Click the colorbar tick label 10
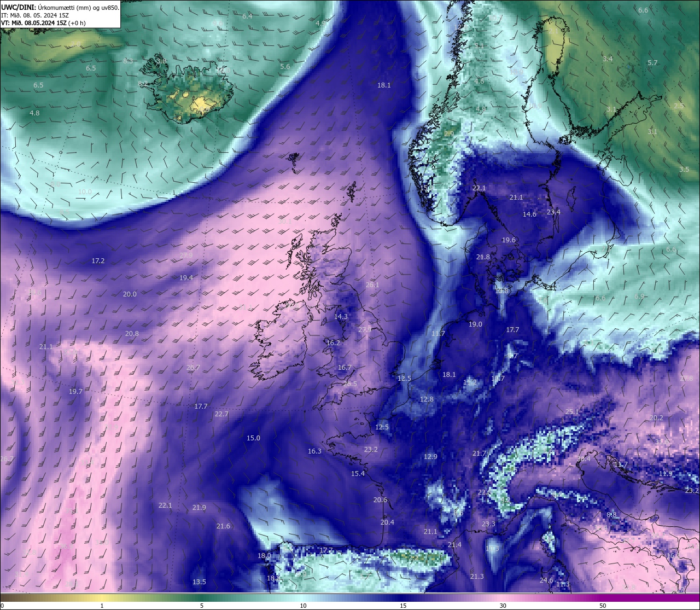This screenshot has height=610, width=700. point(303,606)
